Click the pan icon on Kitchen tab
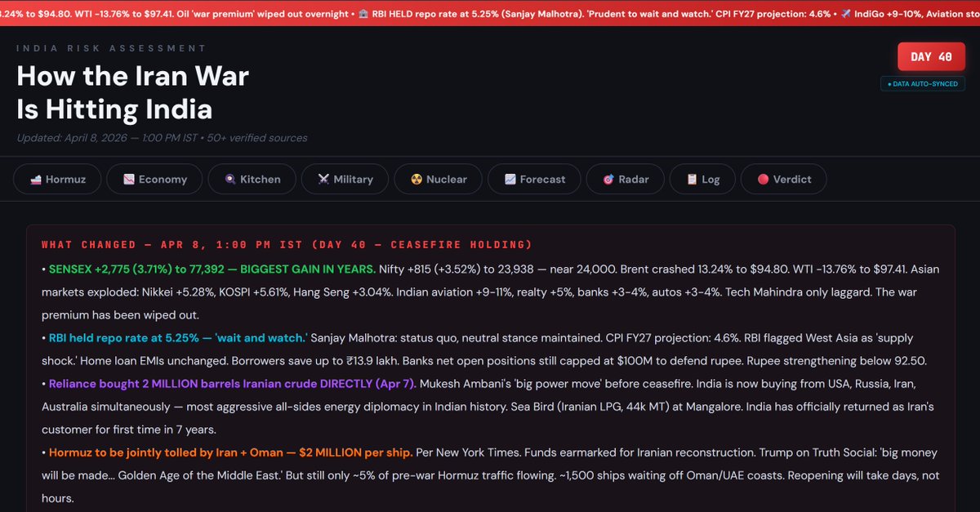The height and width of the screenshot is (512, 980). (x=229, y=179)
